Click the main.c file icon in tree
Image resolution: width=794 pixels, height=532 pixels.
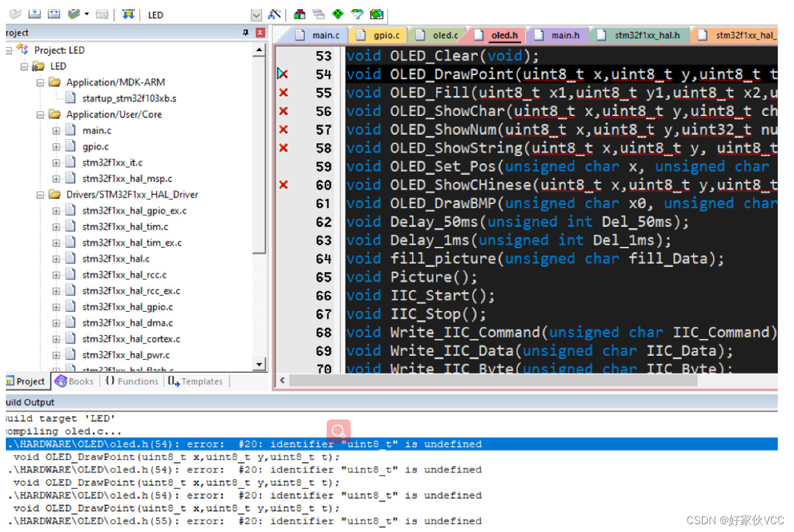71,130
